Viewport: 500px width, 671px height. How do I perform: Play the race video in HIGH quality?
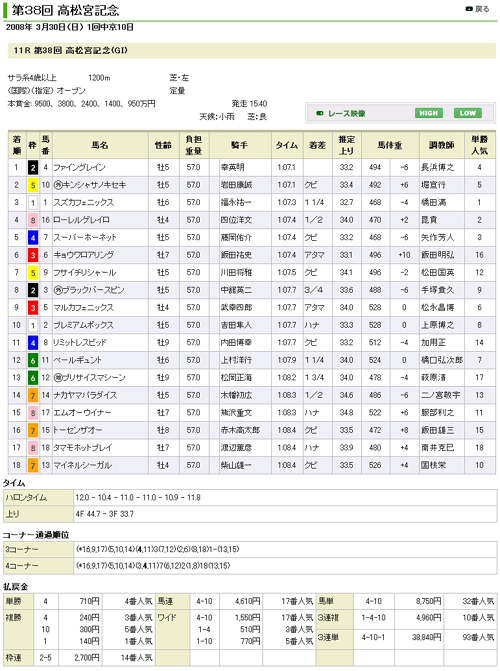point(429,113)
